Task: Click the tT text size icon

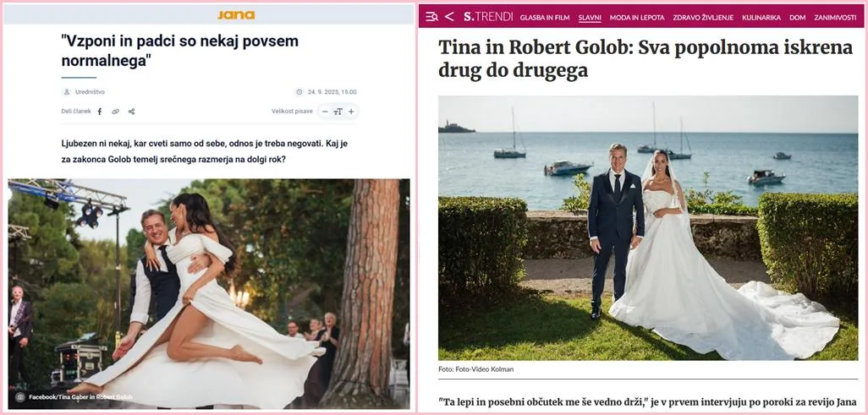Action: tap(338, 112)
